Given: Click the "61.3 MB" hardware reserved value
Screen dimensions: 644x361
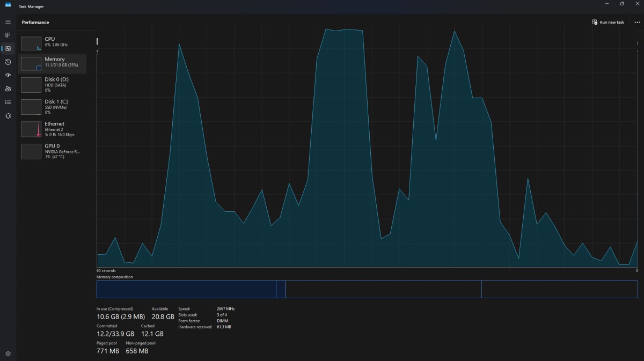Looking at the screenshot, I should pyautogui.click(x=224, y=327).
